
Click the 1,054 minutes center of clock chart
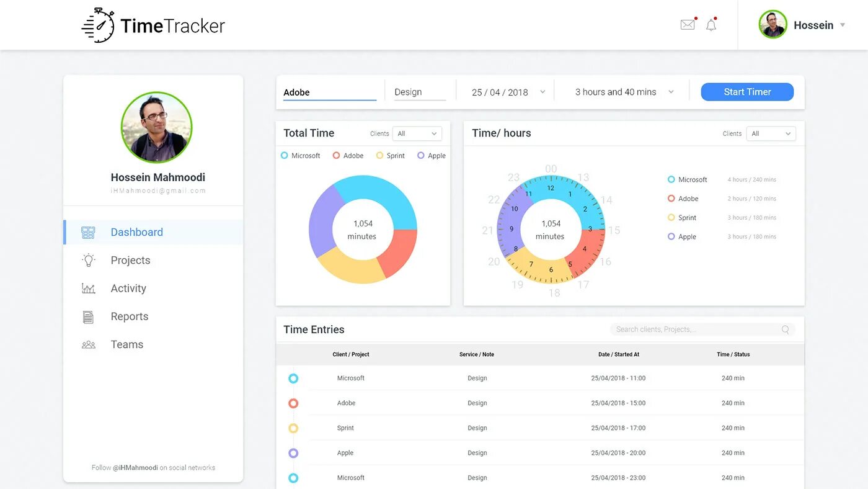point(551,230)
